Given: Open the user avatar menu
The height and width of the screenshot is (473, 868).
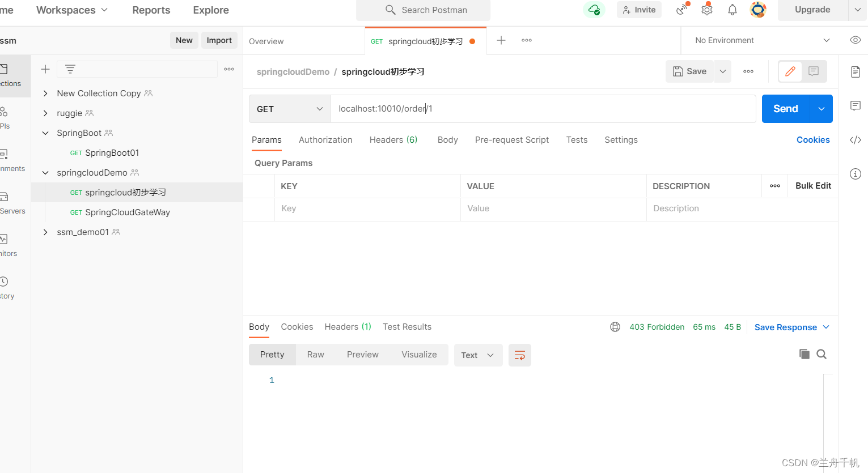Looking at the screenshot, I should [x=758, y=10].
